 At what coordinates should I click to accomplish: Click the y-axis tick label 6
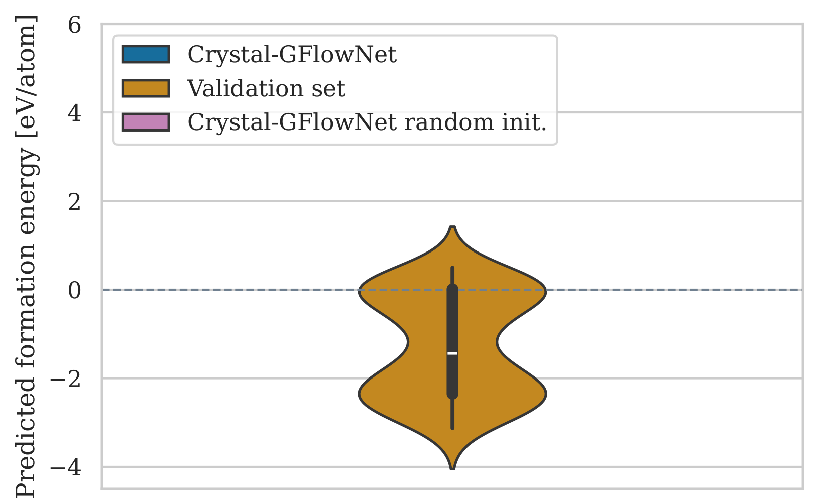75,25
